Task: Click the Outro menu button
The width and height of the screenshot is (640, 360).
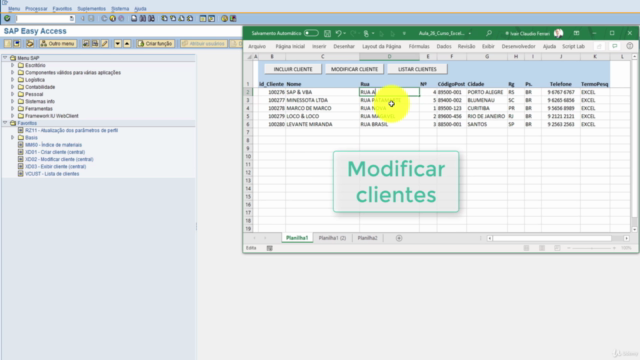Action: [x=58, y=43]
